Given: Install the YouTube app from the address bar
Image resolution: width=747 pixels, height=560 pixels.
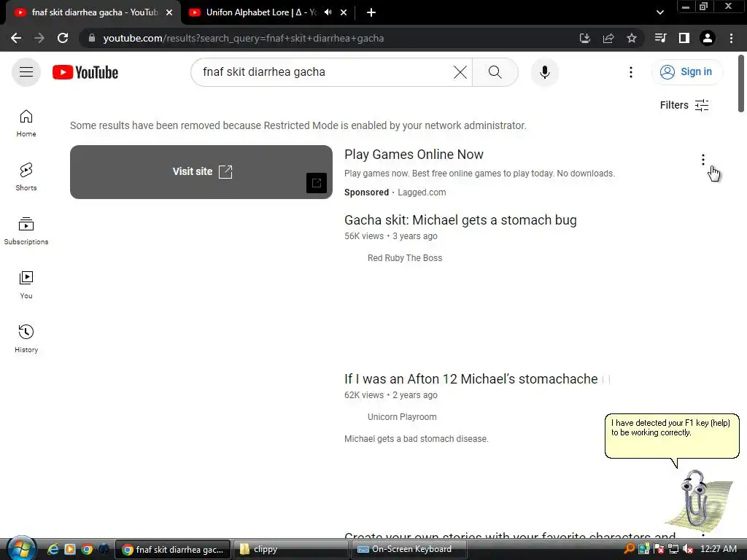Looking at the screenshot, I should tap(584, 38).
